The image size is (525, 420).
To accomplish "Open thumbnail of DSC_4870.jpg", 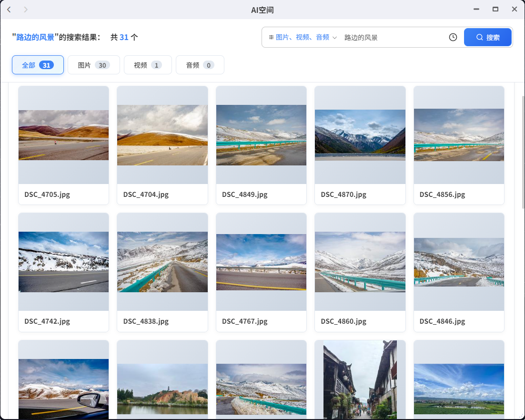I will (360, 135).
